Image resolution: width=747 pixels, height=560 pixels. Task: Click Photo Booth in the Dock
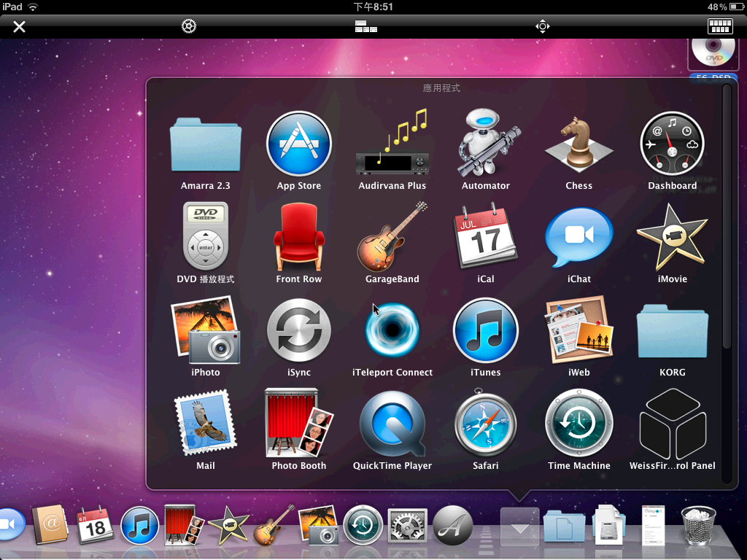pyautogui.click(x=183, y=525)
